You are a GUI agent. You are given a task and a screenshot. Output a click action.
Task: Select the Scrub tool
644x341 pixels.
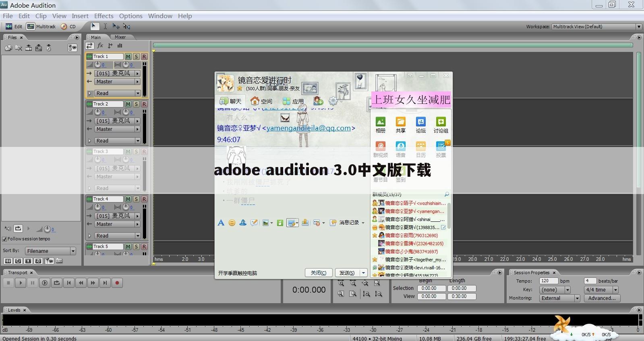tap(126, 26)
